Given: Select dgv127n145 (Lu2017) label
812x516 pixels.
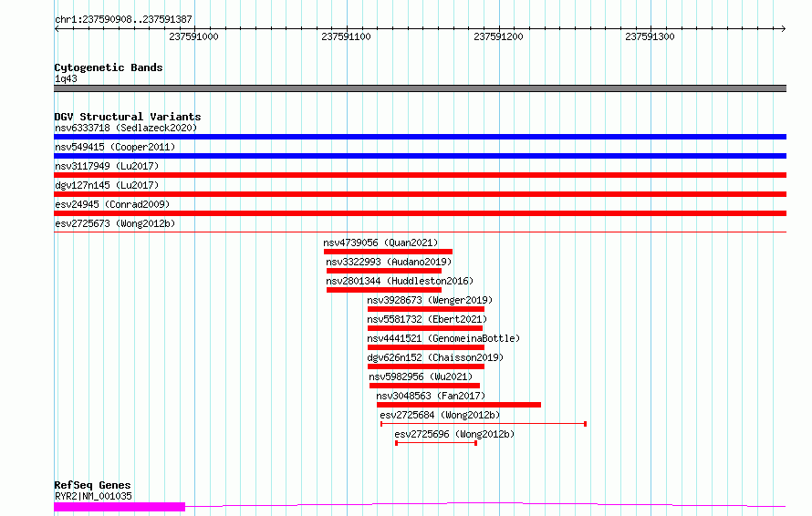Looking at the screenshot, I should [x=107, y=185].
